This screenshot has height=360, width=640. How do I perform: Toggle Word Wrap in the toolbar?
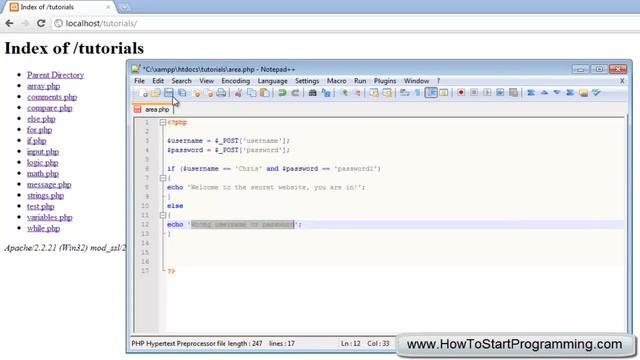click(404, 93)
